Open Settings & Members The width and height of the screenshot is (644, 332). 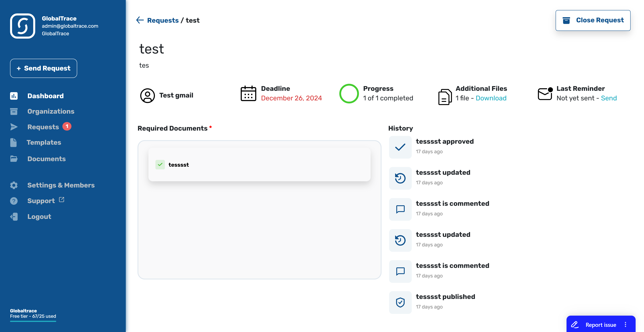[61, 185]
